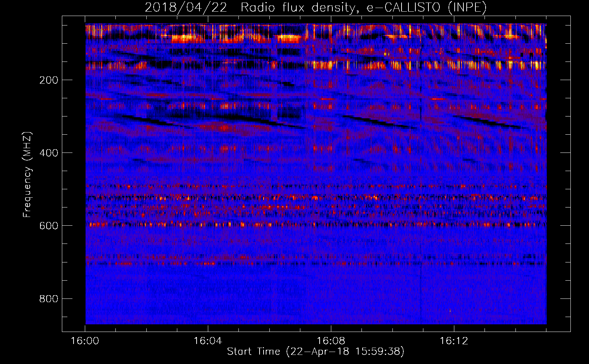Click the '16:00' time tick label
Screen dimensions: 589x364
(x=85, y=341)
